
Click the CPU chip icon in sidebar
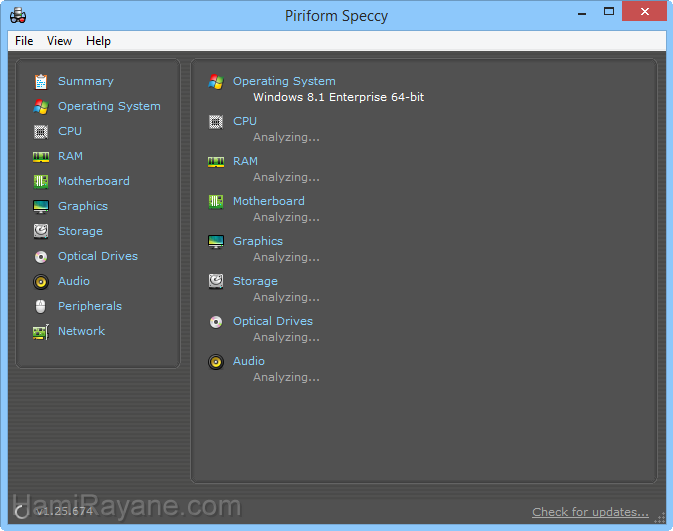pyautogui.click(x=41, y=131)
